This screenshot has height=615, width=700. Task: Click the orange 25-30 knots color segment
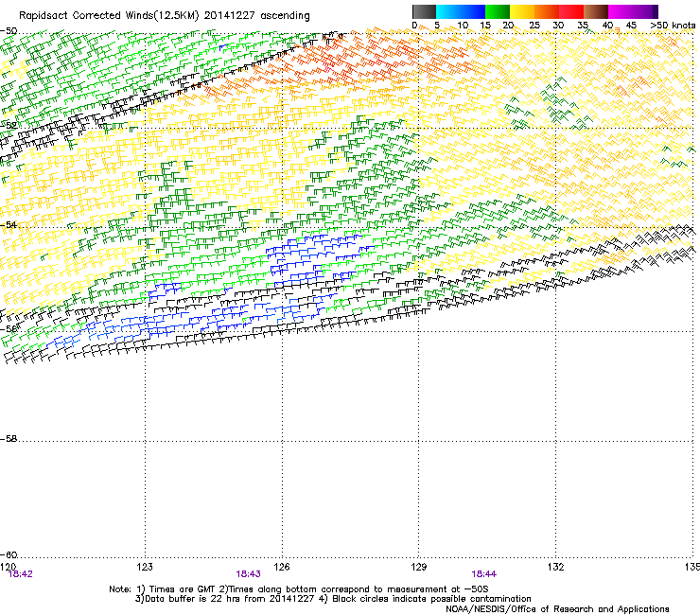click(x=547, y=11)
